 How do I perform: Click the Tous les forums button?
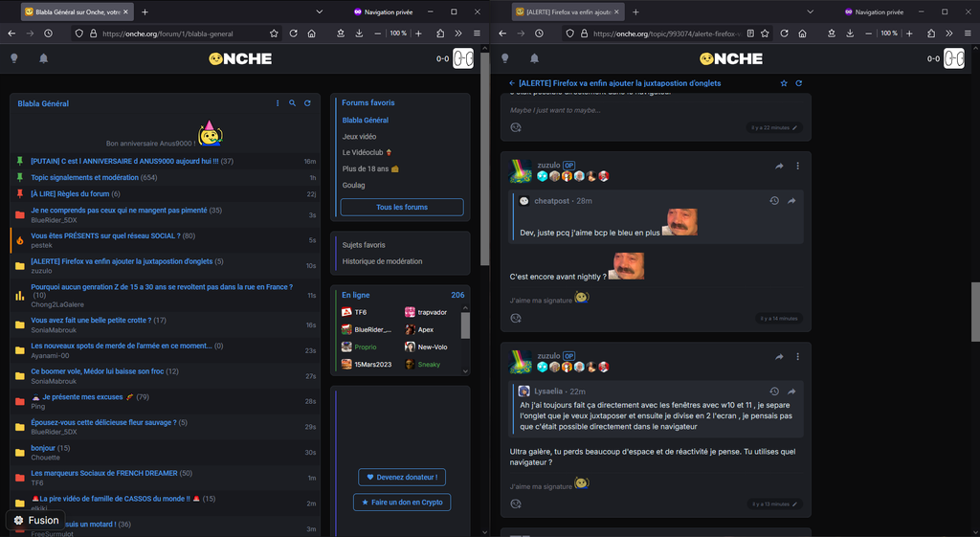402,207
